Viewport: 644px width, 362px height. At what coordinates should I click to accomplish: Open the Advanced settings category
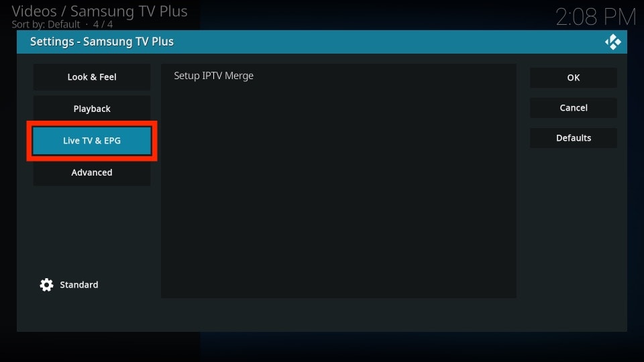(92, 172)
